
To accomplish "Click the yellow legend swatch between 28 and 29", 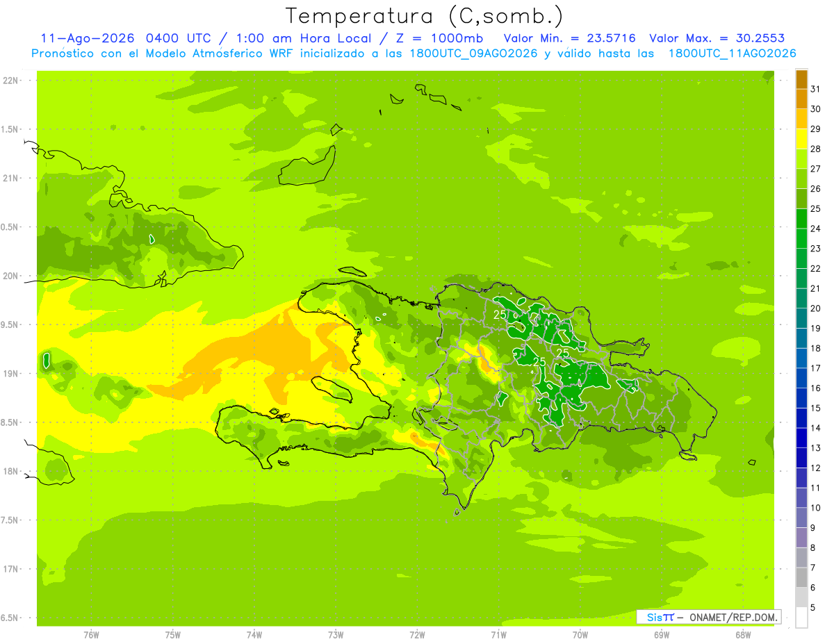I will tap(801, 139).
